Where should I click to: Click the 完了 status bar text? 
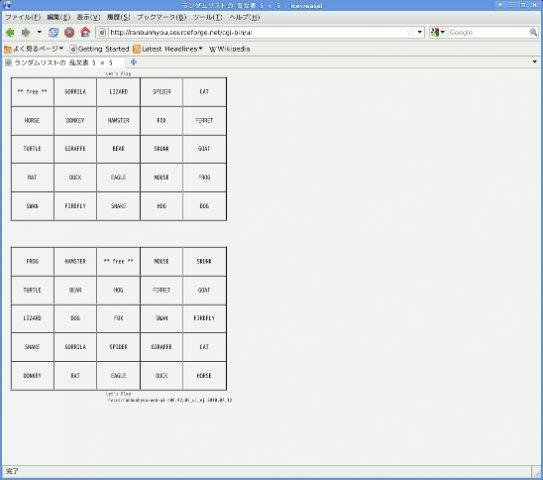pyautogui.click(x=12, y=471)
